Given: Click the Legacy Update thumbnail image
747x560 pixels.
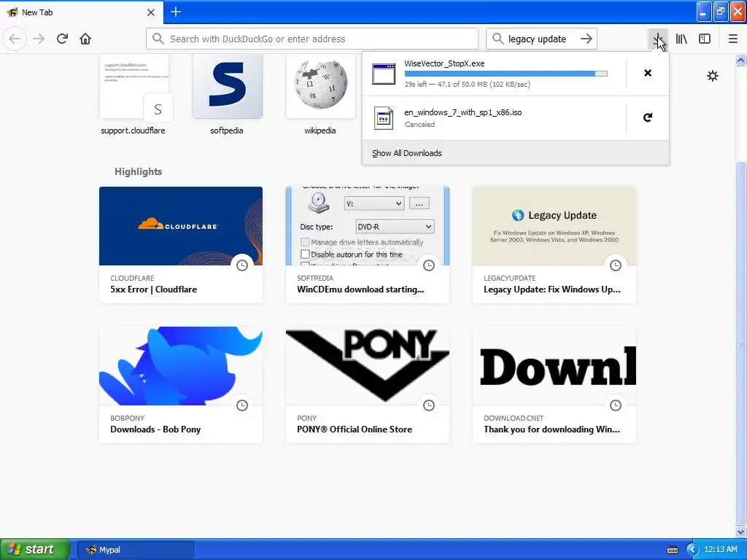Looking at the screenshot, I should [554, 226].
